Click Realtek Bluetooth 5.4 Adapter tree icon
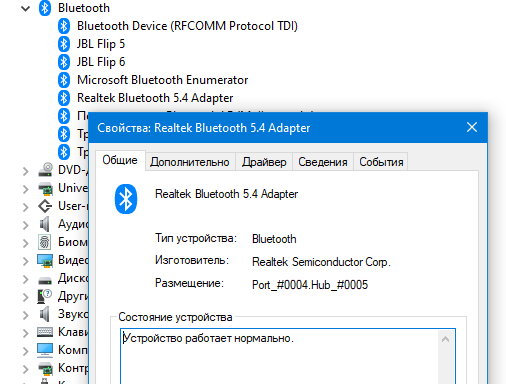The image size is (506, 384). coord(64,98)
